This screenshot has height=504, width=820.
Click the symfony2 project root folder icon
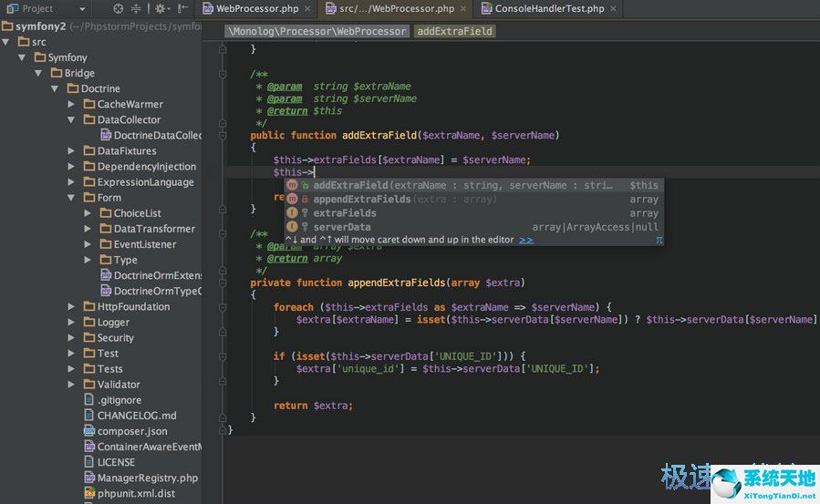click(x=7, y=26)
